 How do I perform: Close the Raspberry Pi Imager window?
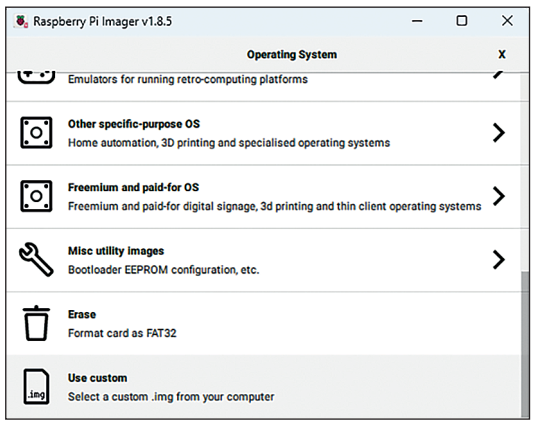tap(507, 21)
